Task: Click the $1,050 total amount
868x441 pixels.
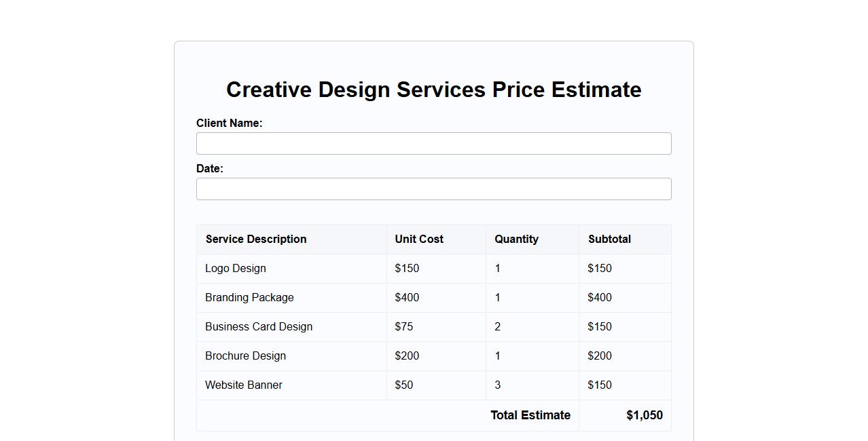Action: coord(645,416)
